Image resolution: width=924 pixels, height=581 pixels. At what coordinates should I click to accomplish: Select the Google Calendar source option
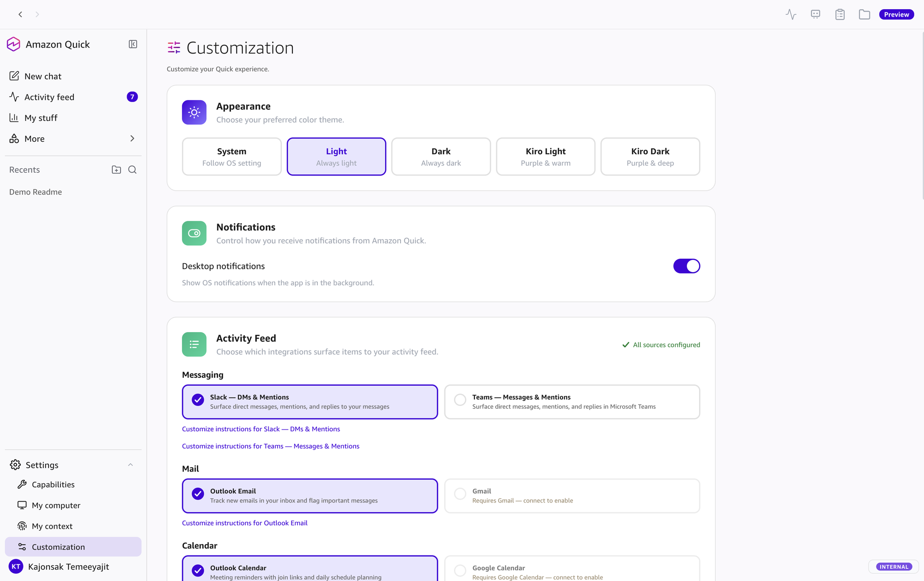(572, 569)
